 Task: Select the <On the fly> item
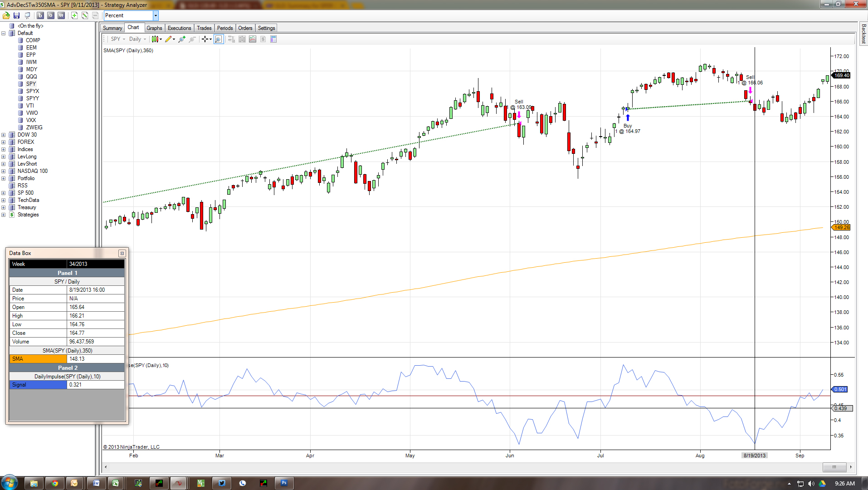30,26
